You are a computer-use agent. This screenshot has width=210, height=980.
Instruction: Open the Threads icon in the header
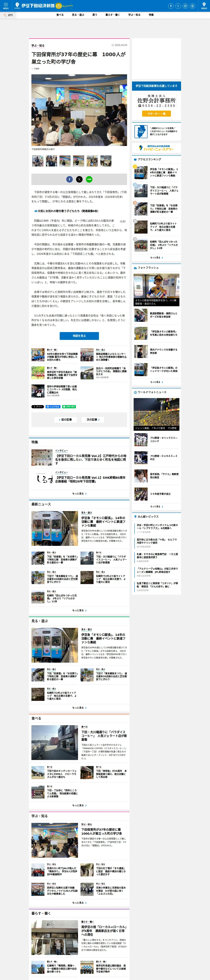pos(192,6)
